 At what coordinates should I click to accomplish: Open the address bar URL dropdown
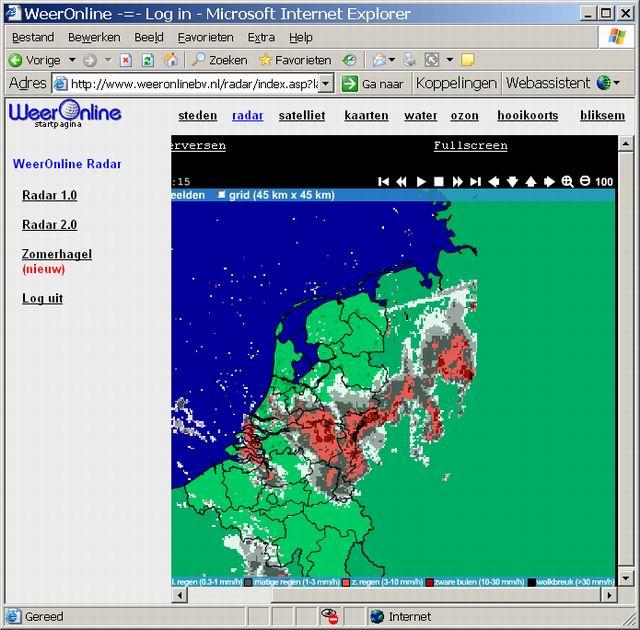(326, 84)
